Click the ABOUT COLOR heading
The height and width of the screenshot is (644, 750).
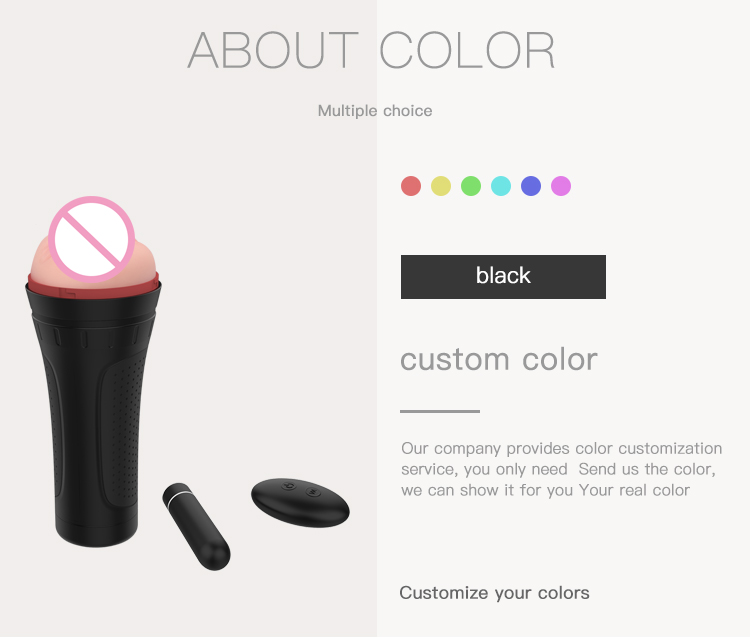coord(371,50)
